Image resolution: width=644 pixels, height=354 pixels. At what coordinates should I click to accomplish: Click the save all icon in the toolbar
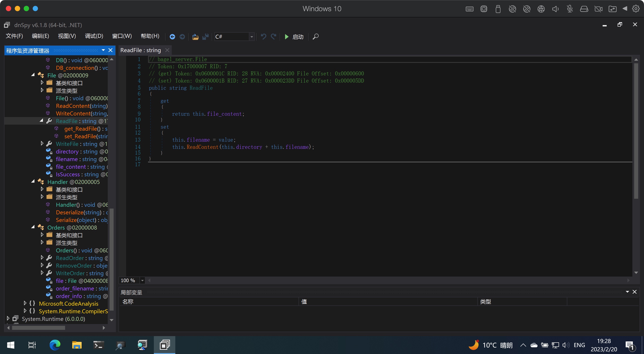205,37
